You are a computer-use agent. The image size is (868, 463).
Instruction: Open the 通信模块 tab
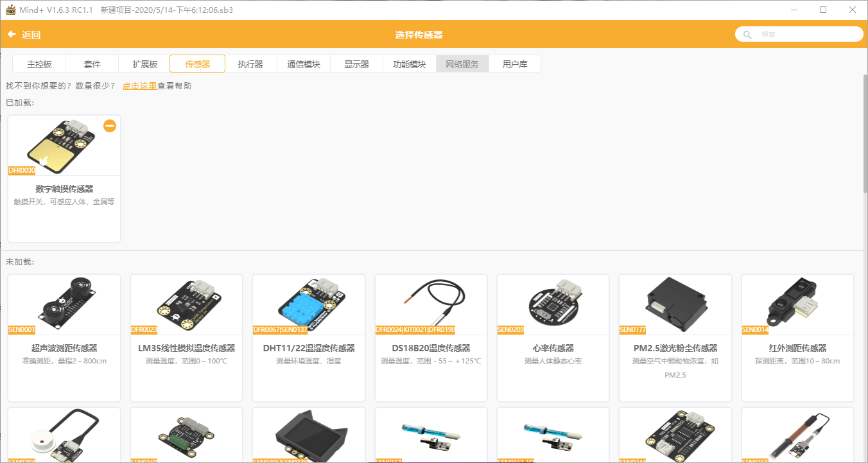click(304, 64)
